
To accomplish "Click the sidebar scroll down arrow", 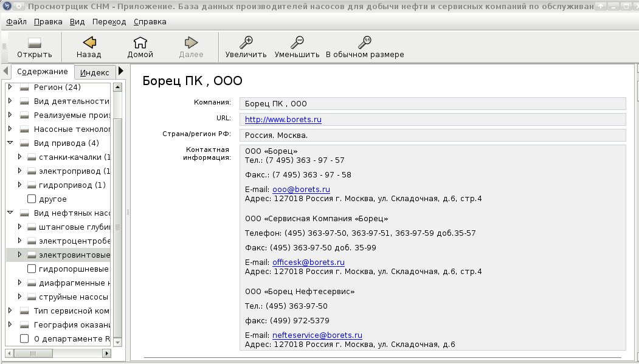I will coord(117,342).
